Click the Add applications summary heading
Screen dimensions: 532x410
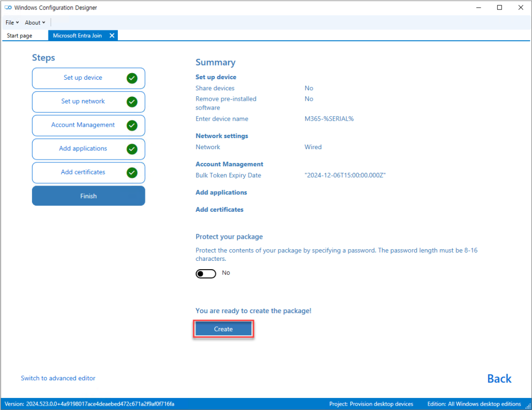(x=221, y=192)
